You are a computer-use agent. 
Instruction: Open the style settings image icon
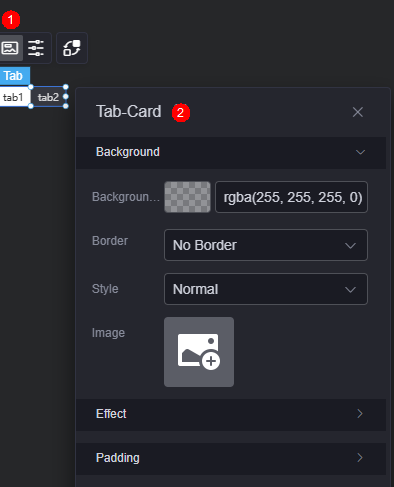click(x=10, y=48)
